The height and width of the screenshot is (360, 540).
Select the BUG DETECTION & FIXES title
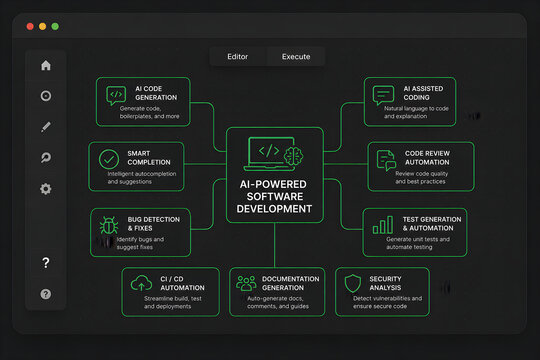pyautogui.click(x=154, y=224)
